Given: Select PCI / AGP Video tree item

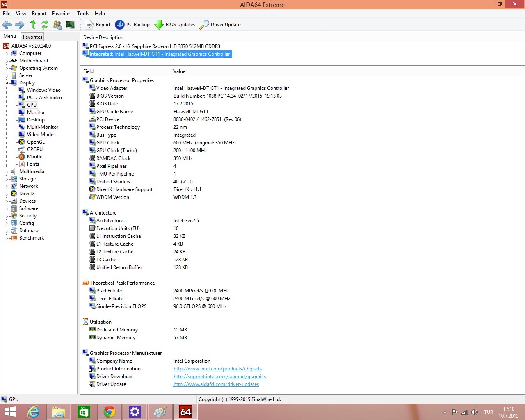Looking at the screenshot, I should [x=44, y=98].
